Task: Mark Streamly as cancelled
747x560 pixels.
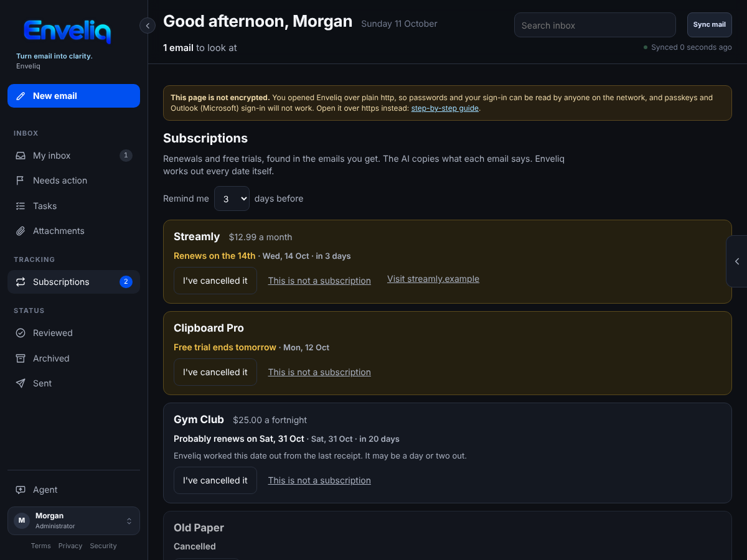Action: (x=215, y=281)
